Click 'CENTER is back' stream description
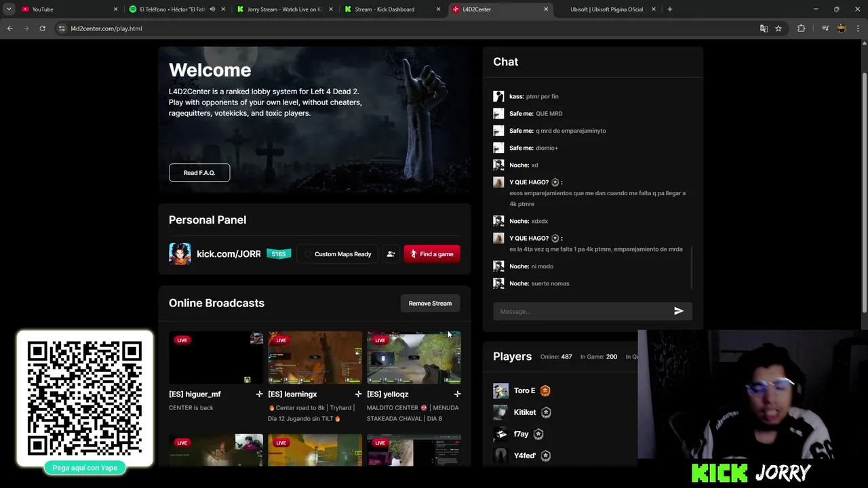868x488 pixels. pos(191,407)
